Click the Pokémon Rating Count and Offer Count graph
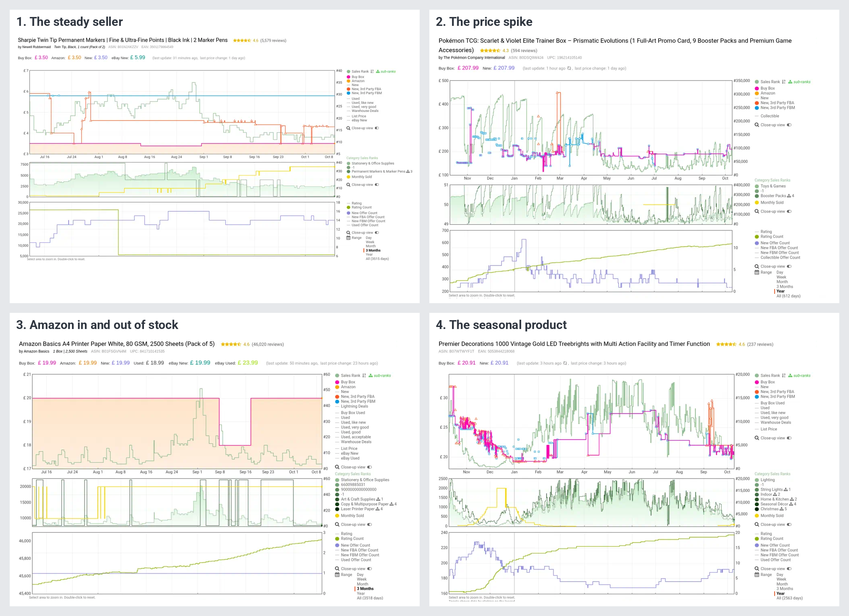Image resolution: width=849 pixels, height=616 pixels. 591,261
